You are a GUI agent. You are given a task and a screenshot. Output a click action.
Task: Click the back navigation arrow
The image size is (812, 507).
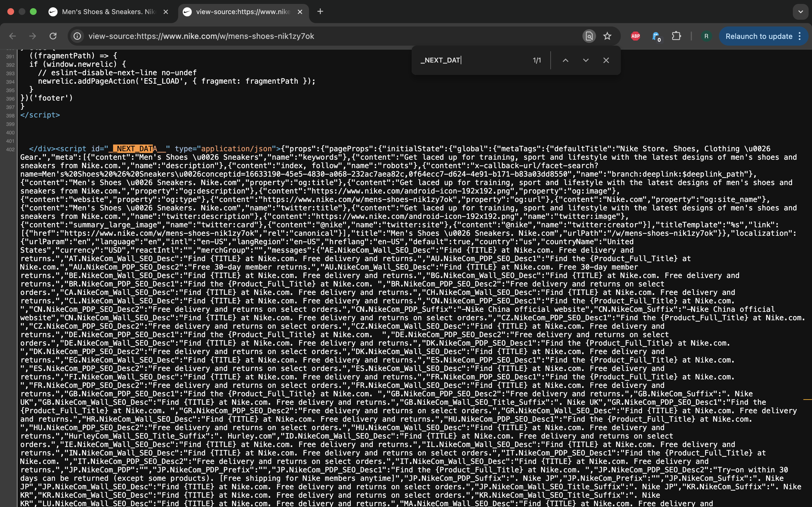point(12,36)
